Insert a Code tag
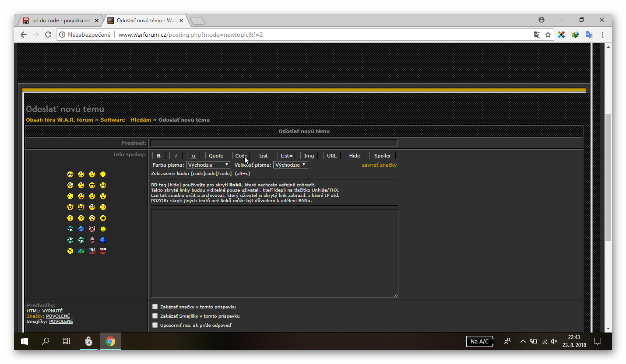 pyautogui.click(x=241, y=156)
